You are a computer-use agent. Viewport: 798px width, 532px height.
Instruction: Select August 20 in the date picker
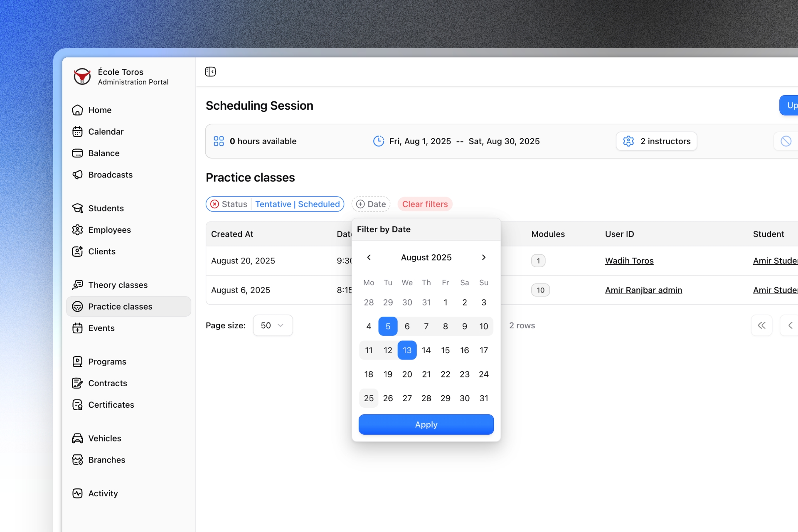(x=407, y=374)
